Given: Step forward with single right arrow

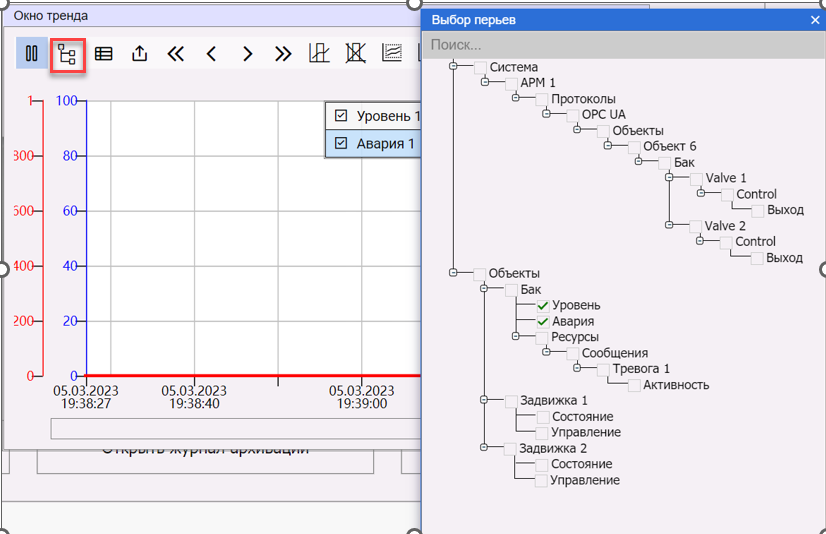Looking at the screenshot, I should pyautogui.click(x=248, y=54).
